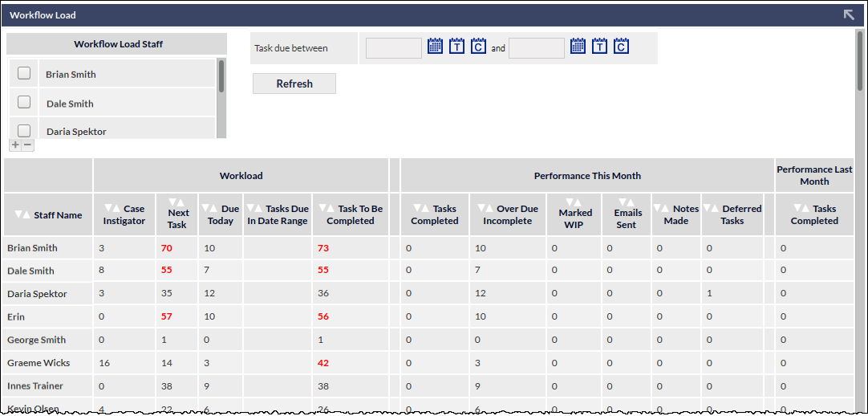
Task: Sort Staff Name descending with down arrow
Action: click(18, 215)
